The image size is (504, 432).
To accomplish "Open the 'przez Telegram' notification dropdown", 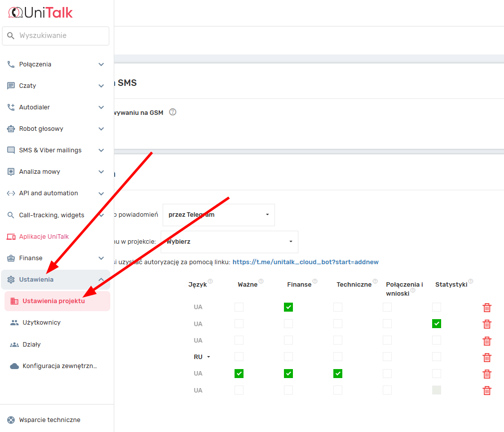I will point(219,215).
